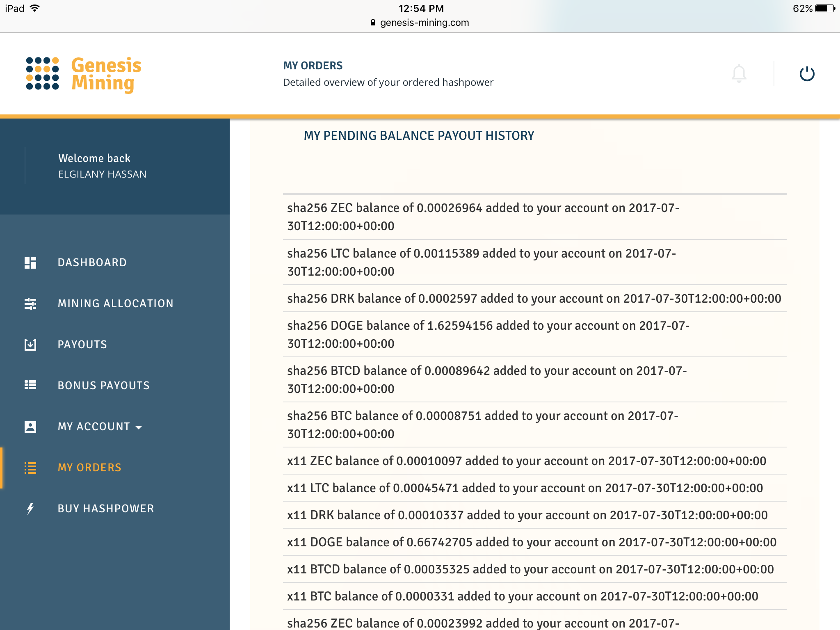Click the Buy Hashpower link

[106, 509]
